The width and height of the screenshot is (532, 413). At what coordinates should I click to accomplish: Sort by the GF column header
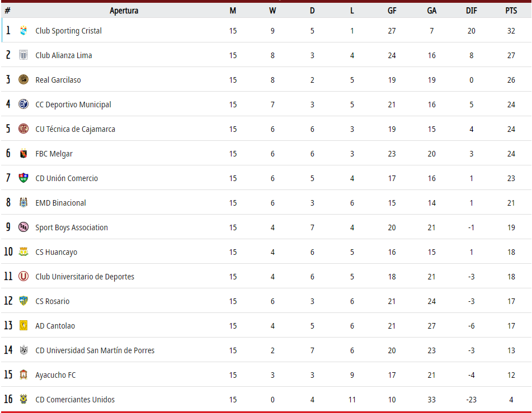392,11
